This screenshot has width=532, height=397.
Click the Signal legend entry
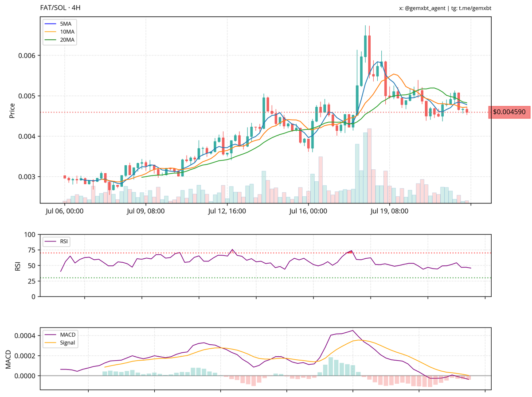pos(60,343)
